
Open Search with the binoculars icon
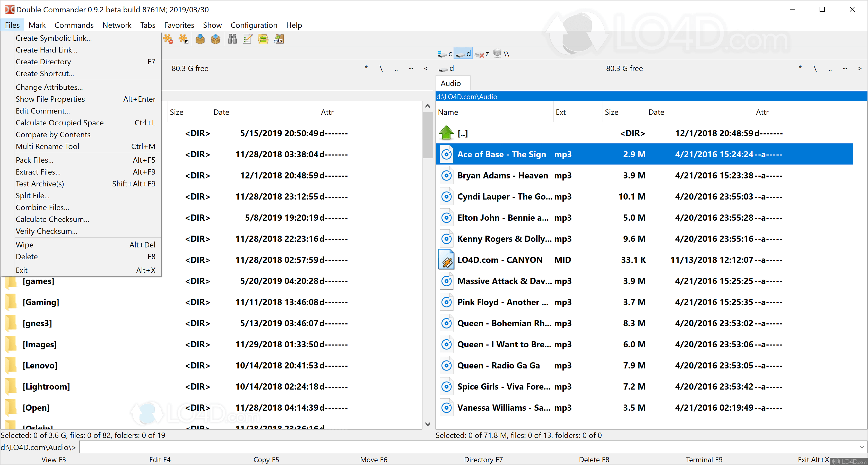click(x=232, y=39)
